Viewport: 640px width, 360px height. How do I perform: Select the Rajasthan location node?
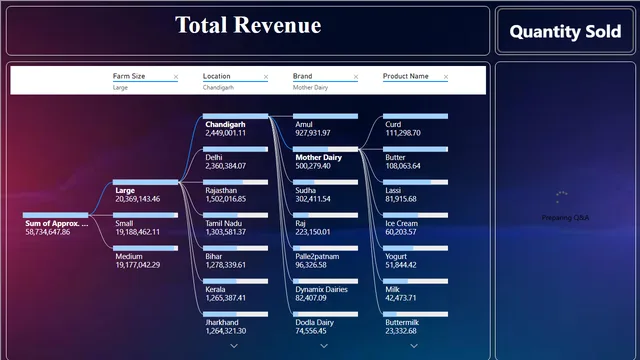pyautogui.click(x=236, y=191)
